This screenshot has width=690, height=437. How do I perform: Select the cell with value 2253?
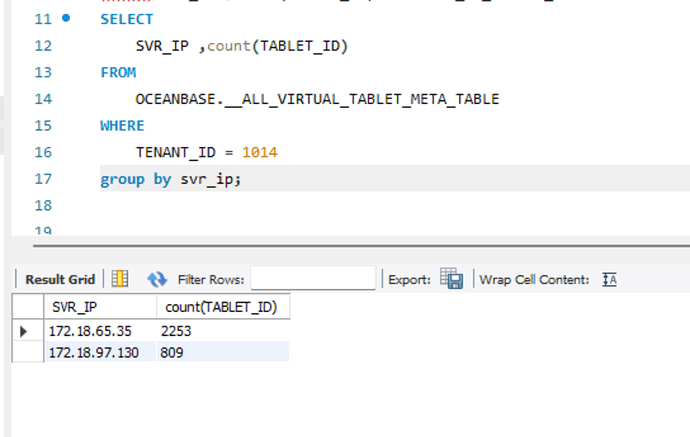(221, 330)
